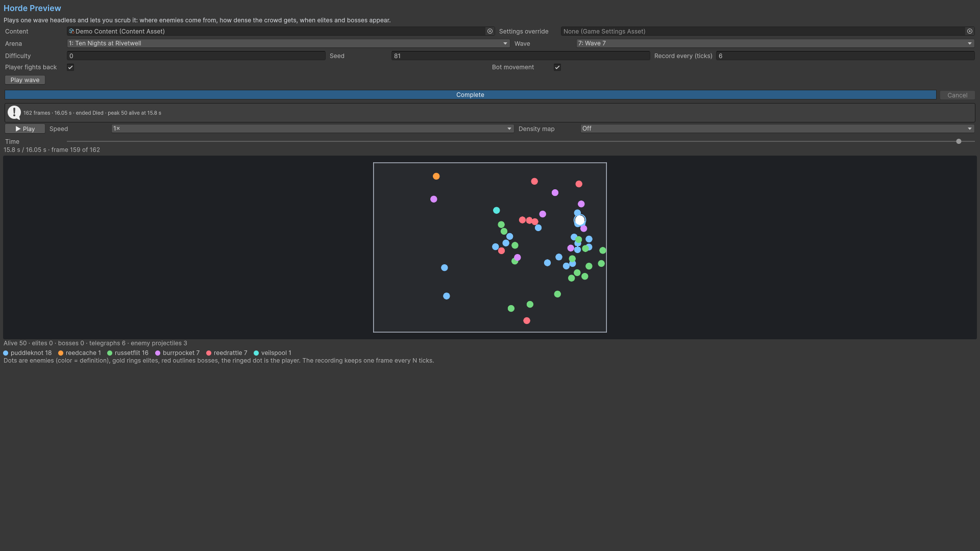This screenshot has height=551, width=980.
Task: Click the orange reedcache enemy dot
Action: (x=436, y=176)
